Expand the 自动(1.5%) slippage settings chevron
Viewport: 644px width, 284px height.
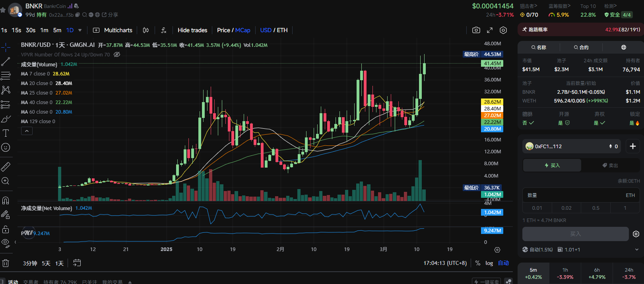click(x=637, y=250)
